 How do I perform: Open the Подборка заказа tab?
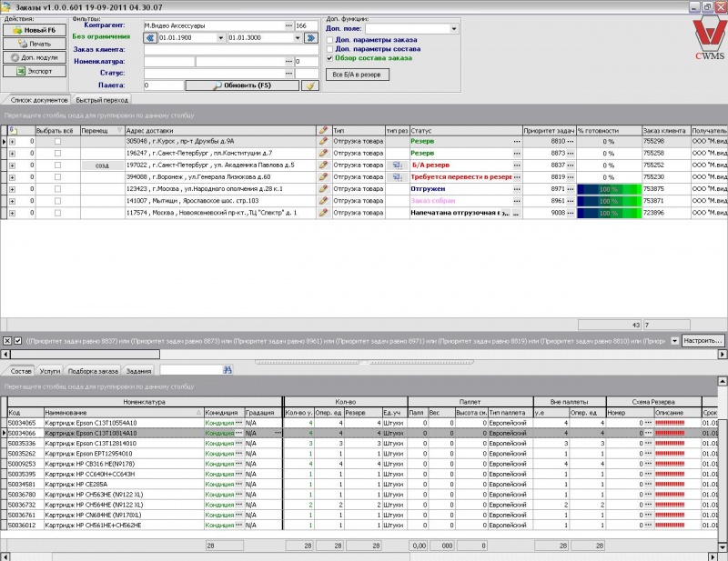94,371
